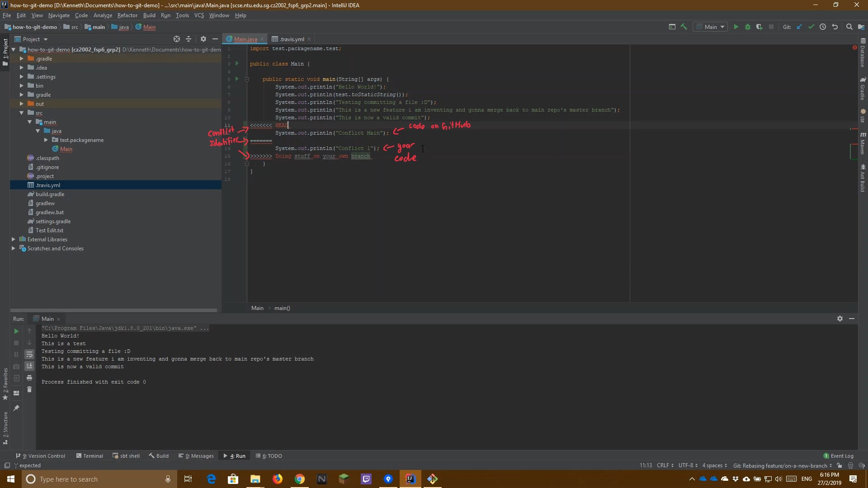Click run gutter arrow beside the main method line
The height and width of the screenshot is (488, 868).
coord(237,79)
